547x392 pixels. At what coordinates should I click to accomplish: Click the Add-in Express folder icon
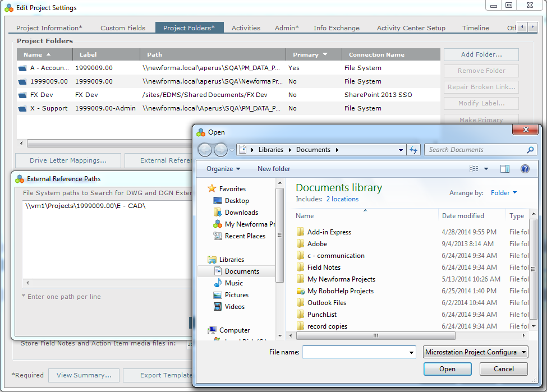300,232
